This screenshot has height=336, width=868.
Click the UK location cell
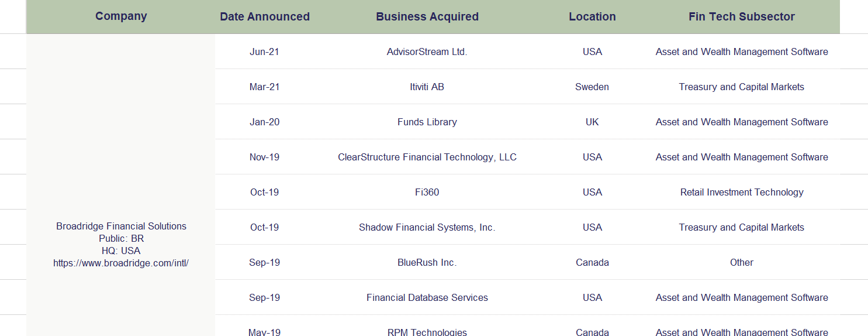592,122
